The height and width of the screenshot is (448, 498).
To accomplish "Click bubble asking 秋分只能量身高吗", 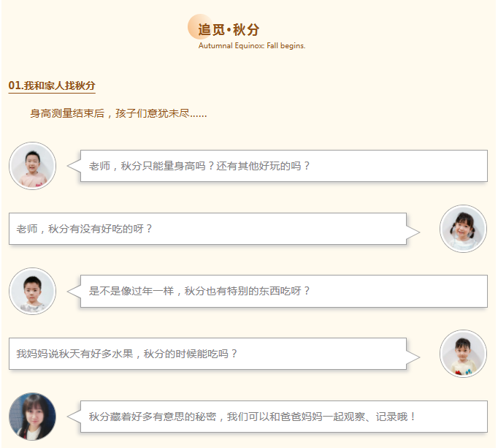I will click(x=284, y=166).
